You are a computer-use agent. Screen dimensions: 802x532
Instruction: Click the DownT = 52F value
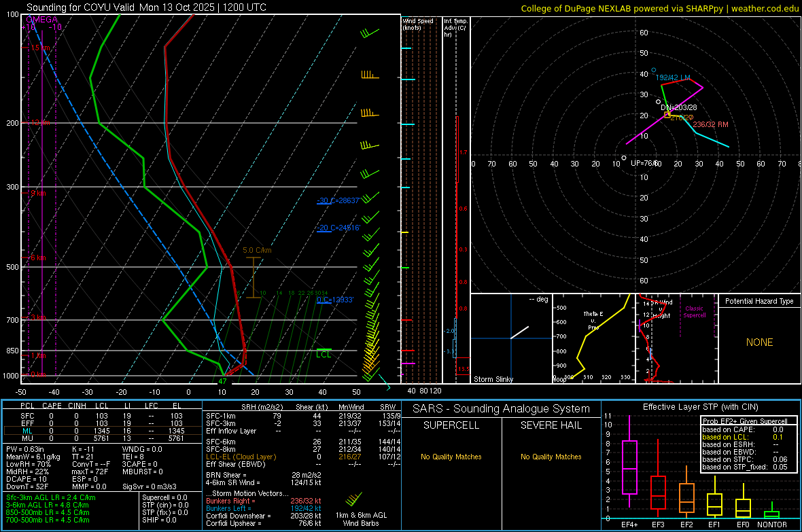click(27, 486)
